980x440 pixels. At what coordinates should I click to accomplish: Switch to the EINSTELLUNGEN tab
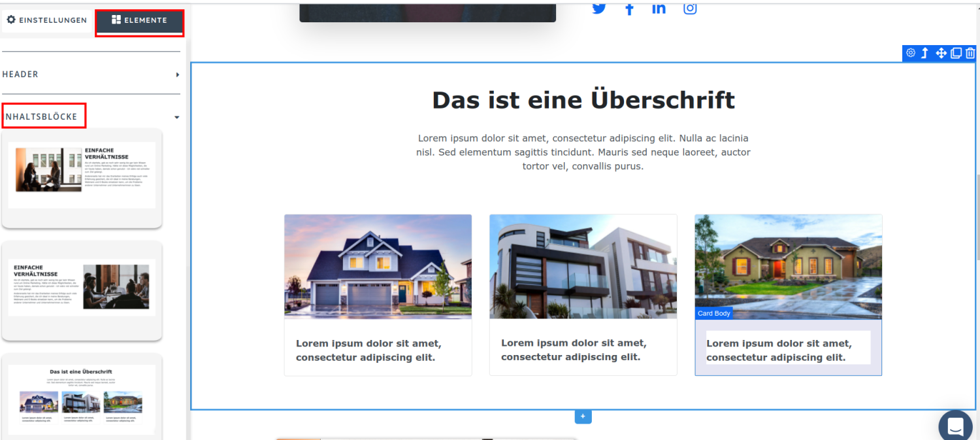46,20
